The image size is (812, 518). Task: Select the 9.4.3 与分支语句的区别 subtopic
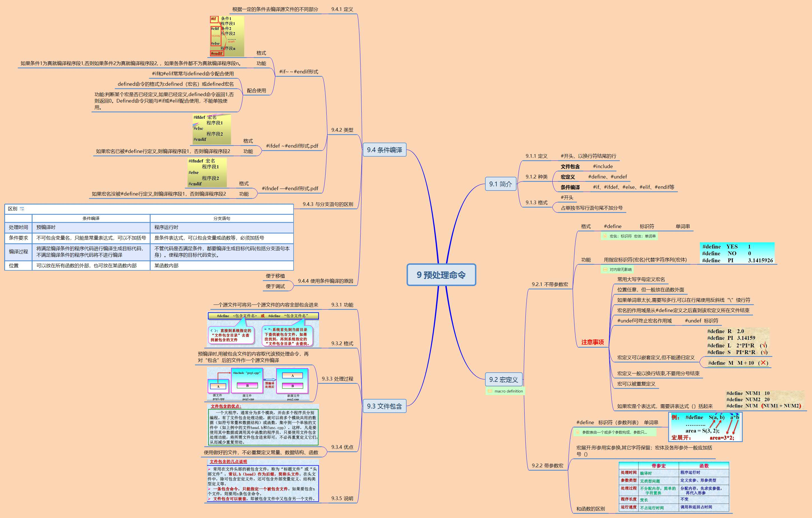tap(328, 204)
